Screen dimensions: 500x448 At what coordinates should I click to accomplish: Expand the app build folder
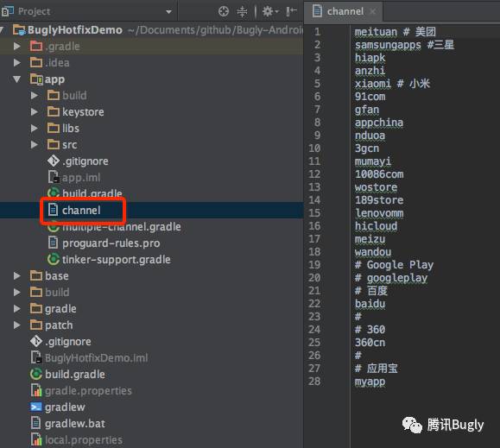click(35, 96)
